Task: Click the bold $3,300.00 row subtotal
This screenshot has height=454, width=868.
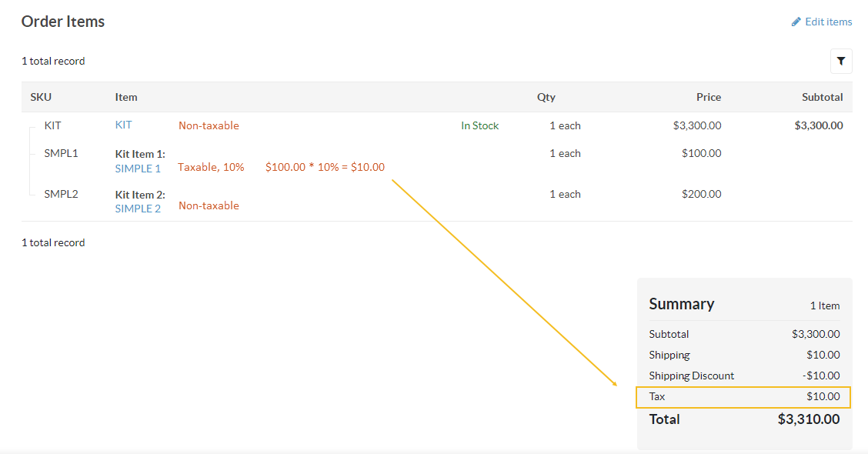Action: coord(818,125)
